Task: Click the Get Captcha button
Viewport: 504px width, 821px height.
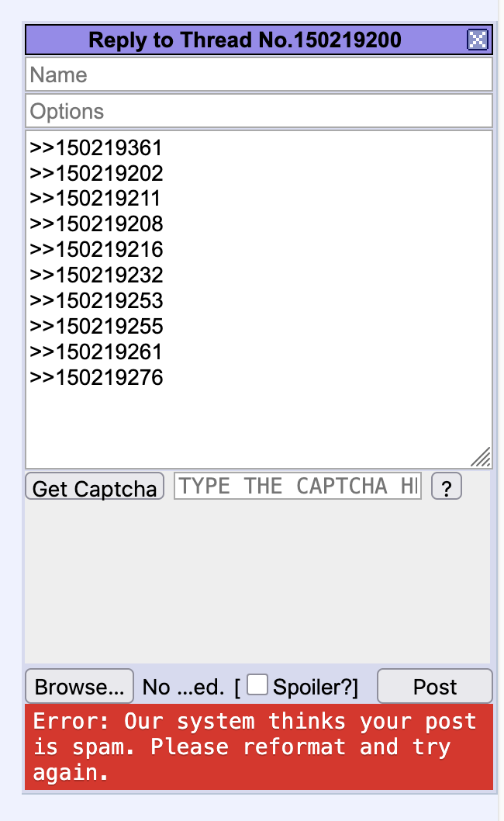Action: click(x=95, y=487)
